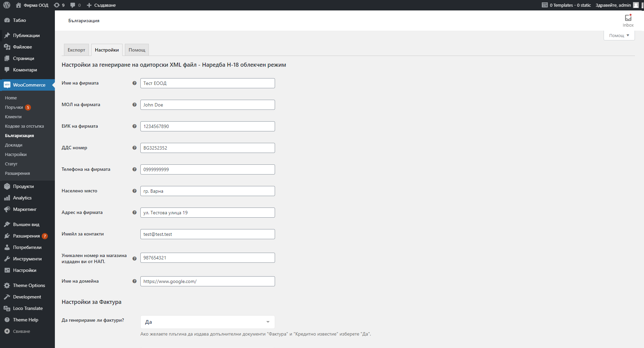Open Theme Options in sidebar

[x=27, y=285]
